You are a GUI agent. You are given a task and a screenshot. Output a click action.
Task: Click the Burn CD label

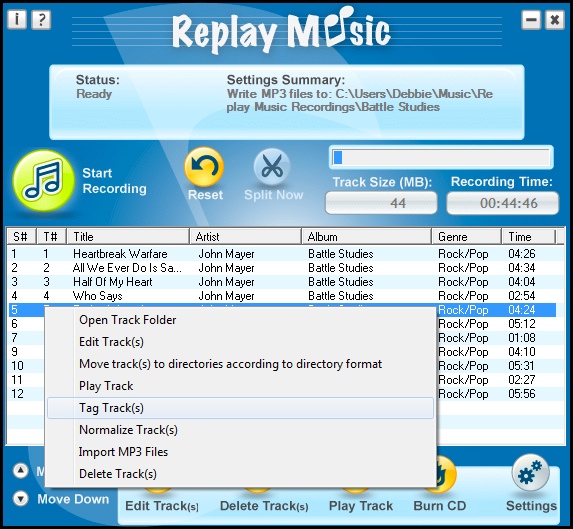(440, 506)
